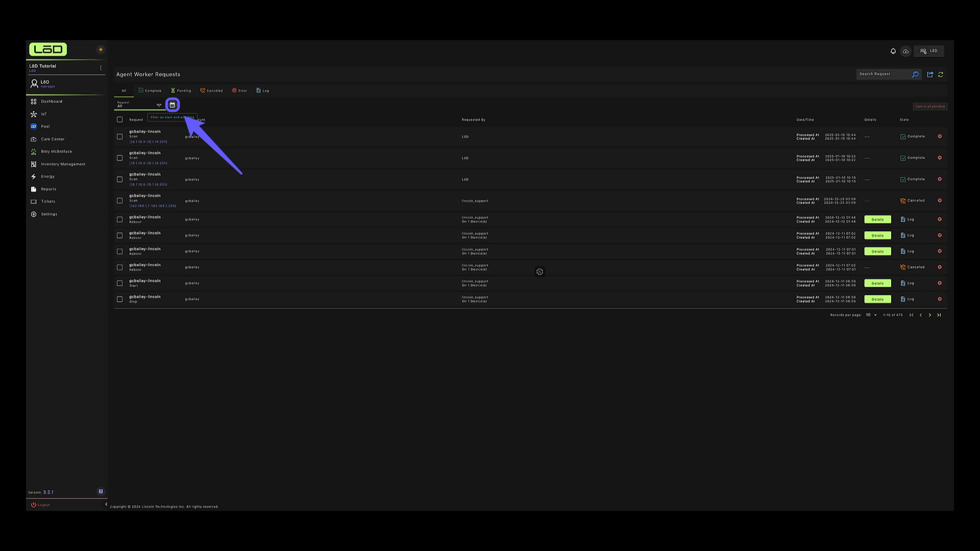This screenshot has height=551, width=980.
Task: Refresh the requests list with green arrows
Action: pos(941,74)
